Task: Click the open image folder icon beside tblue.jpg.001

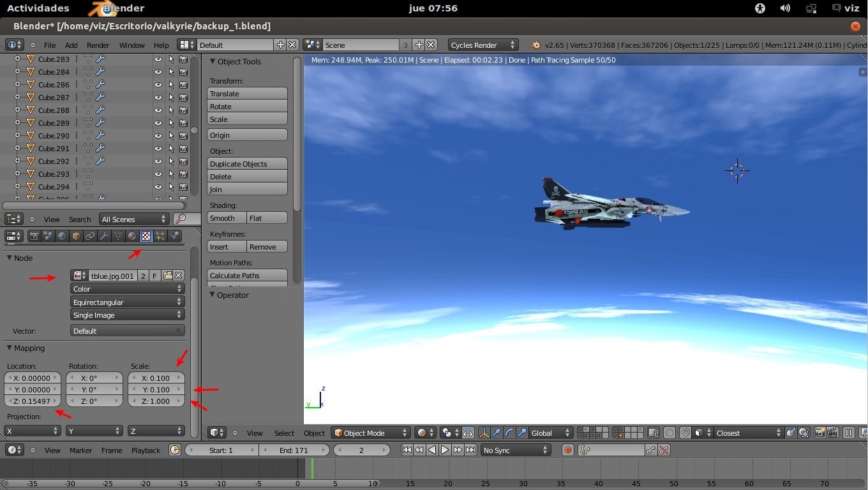Action: 167,276
